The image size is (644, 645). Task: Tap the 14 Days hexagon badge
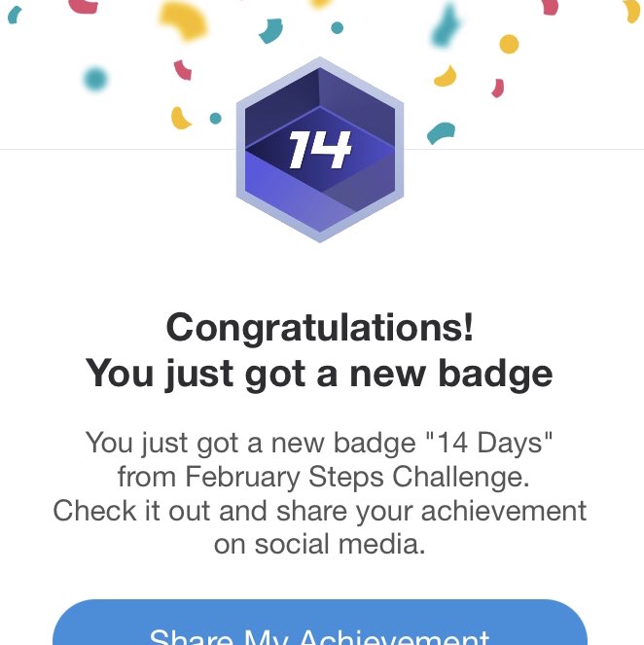tap(319, 150)
